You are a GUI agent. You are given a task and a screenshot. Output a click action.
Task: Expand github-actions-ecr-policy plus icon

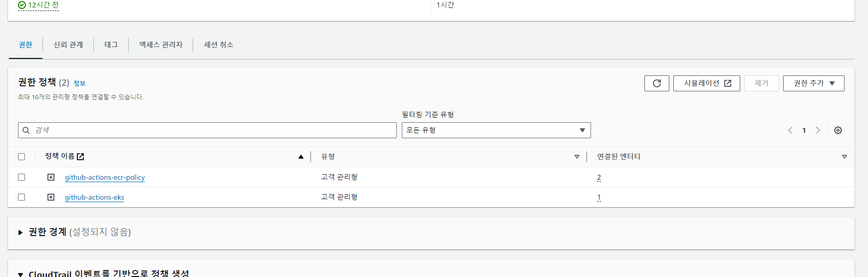point(51,177)
